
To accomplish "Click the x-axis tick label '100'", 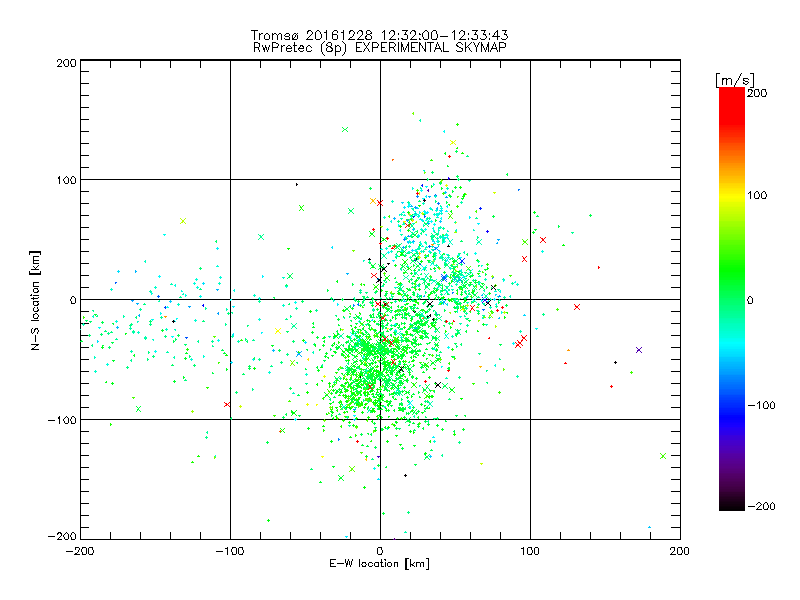I will coord(530,551).
